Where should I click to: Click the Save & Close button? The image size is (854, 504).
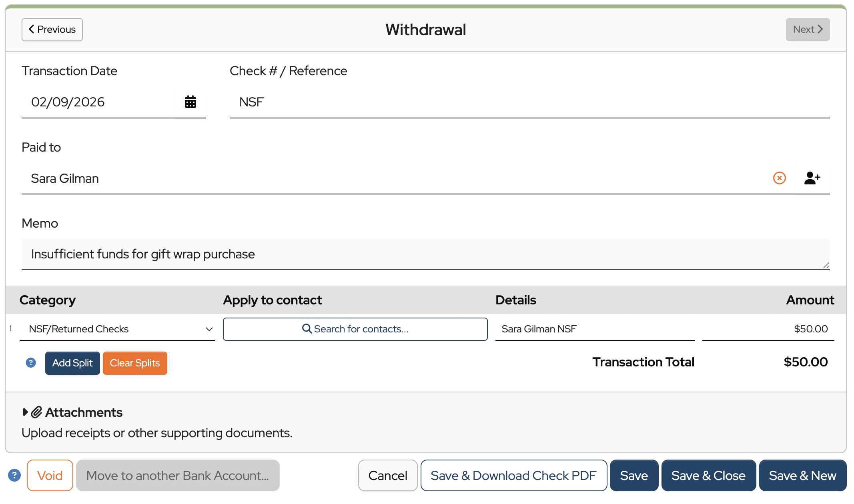coord(708,475)
